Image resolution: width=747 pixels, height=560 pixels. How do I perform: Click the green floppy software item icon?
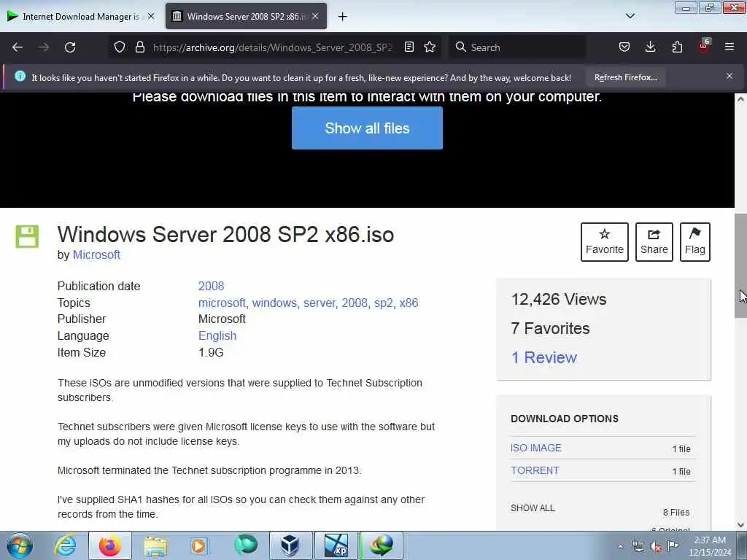pos(27,237)
